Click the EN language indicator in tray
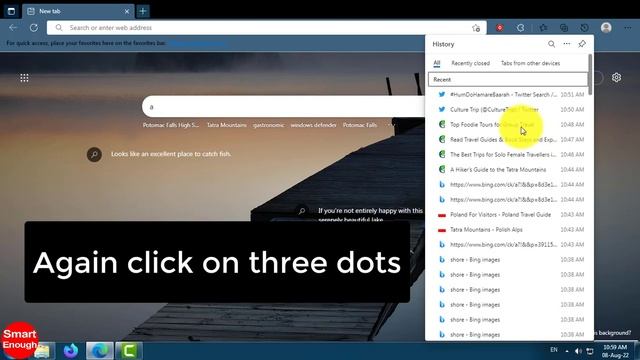Viewport: 640px width, 360px height. coord(554,350)
